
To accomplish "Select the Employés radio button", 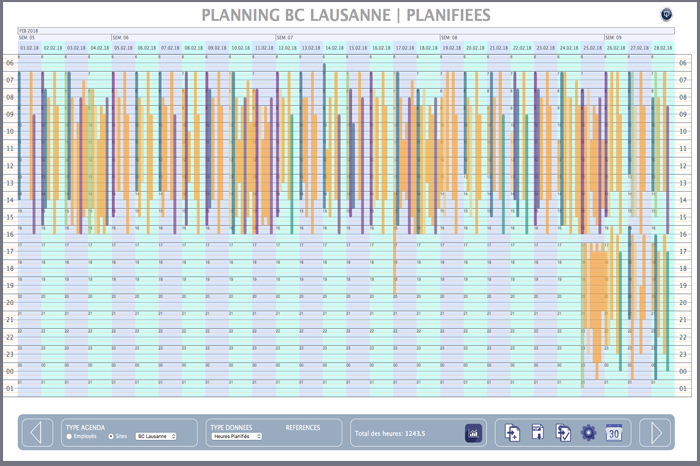I will 69,437.
